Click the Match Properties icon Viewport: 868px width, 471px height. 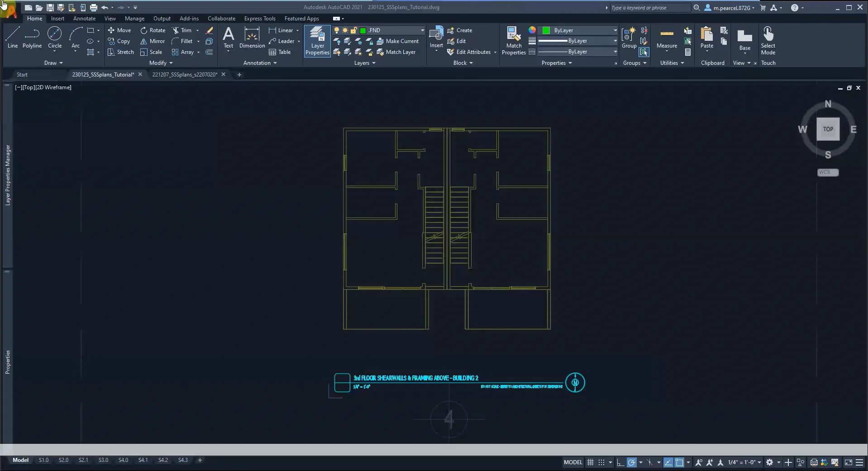(514, 41)
